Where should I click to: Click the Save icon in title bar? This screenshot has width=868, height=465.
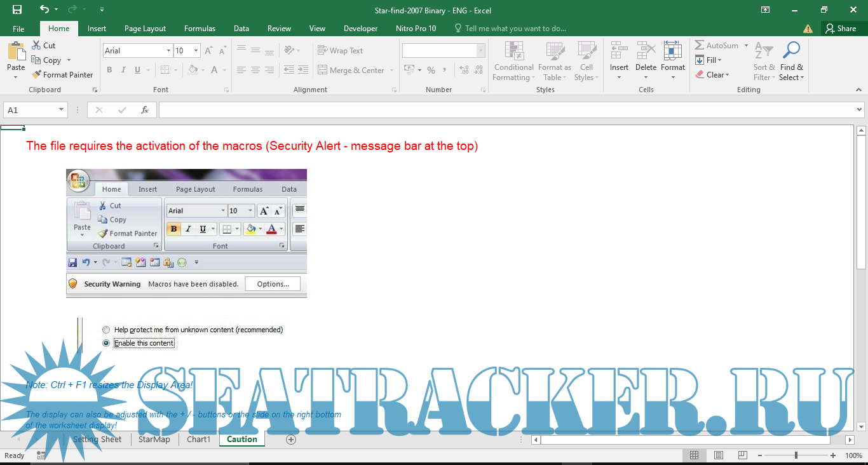pos(17,10)
